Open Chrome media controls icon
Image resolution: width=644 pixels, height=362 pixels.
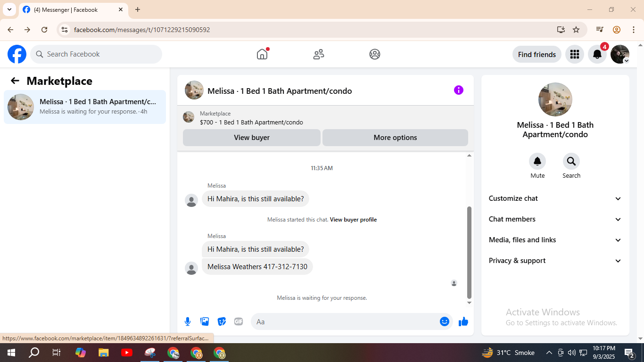(x=600, y=30)
